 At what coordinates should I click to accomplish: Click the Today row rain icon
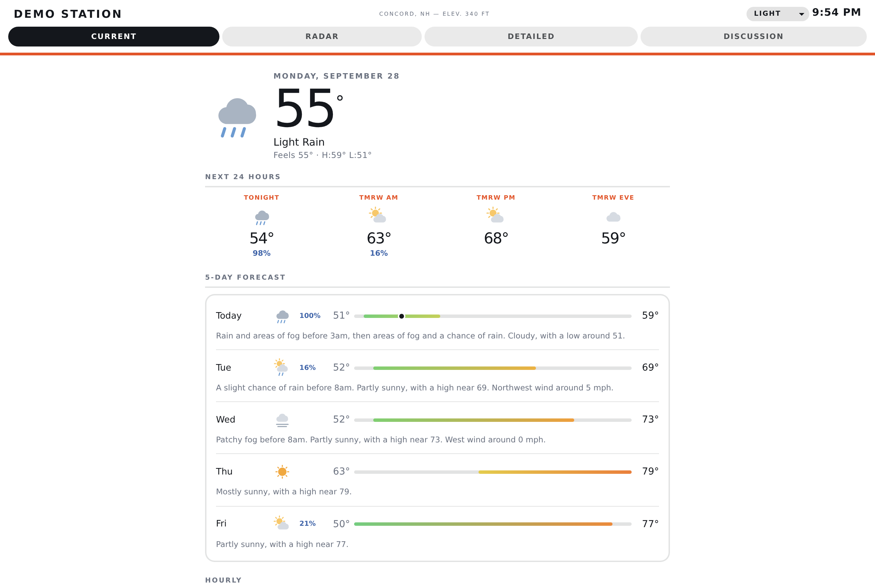coord(282,317)
